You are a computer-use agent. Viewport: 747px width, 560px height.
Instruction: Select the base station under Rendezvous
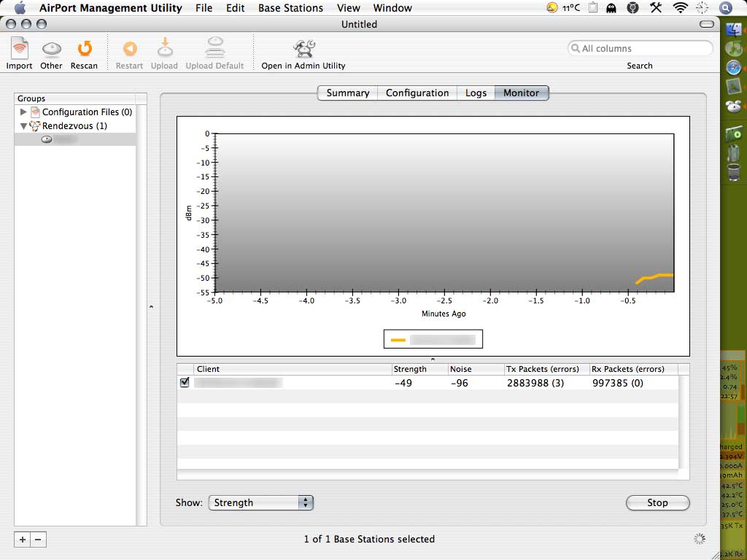[75, 139]
